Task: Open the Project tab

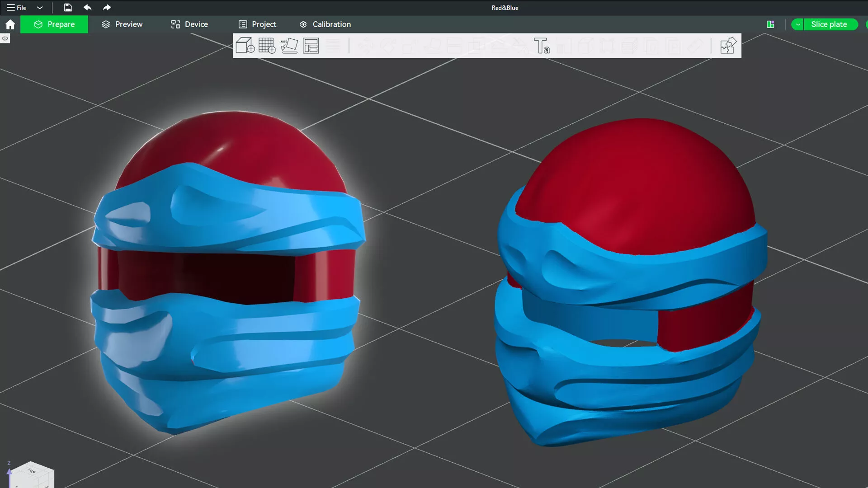Action: [x=257, y=24]
